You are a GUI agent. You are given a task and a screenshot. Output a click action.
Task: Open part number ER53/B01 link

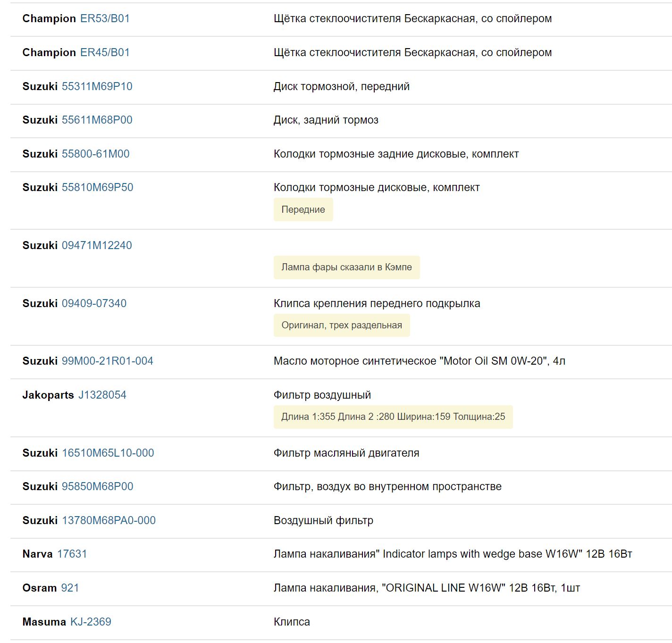click(x=105, y=18)
